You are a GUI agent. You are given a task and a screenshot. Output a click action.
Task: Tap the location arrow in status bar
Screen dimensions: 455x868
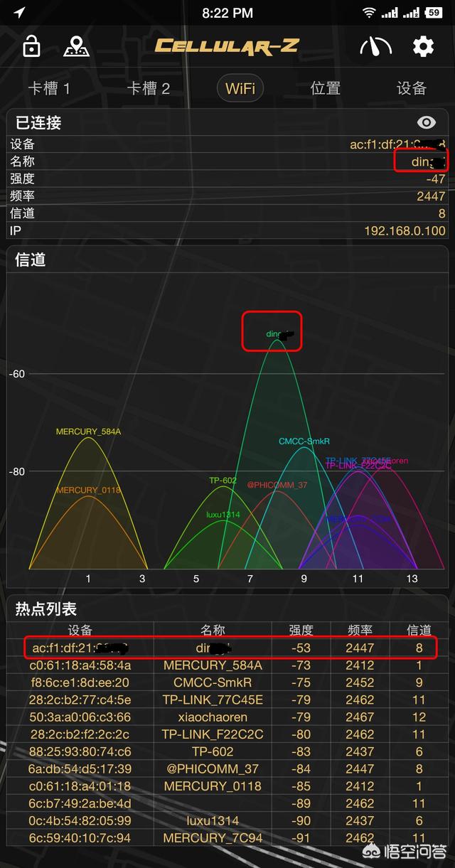(18, 13)
